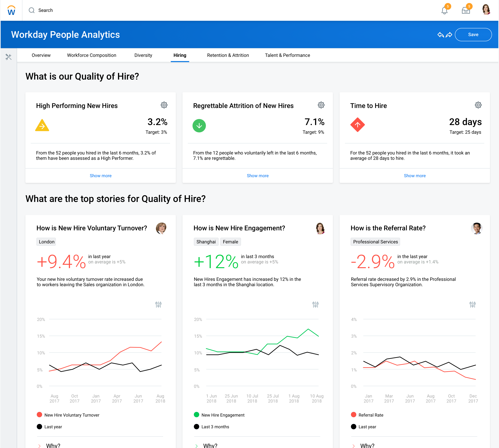Open the notifications bell icon
The height and width of the screenshot is (448, 499).
coord(444,11)
